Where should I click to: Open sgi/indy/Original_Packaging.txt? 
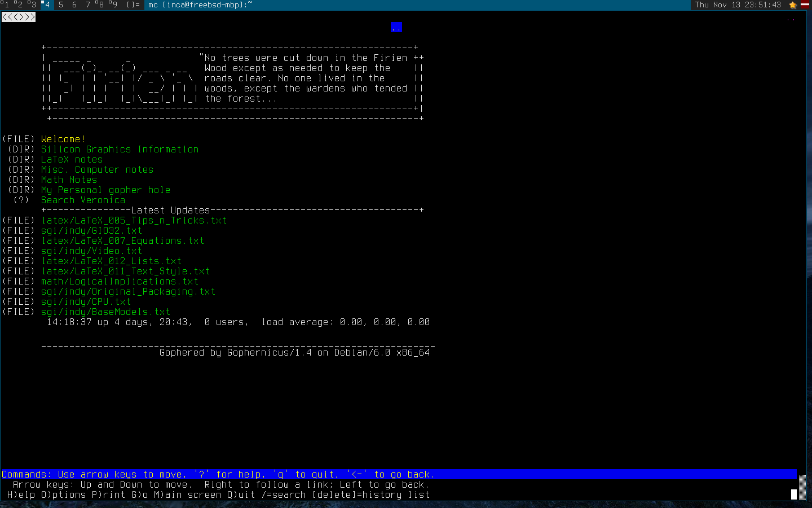coord(128,291)
